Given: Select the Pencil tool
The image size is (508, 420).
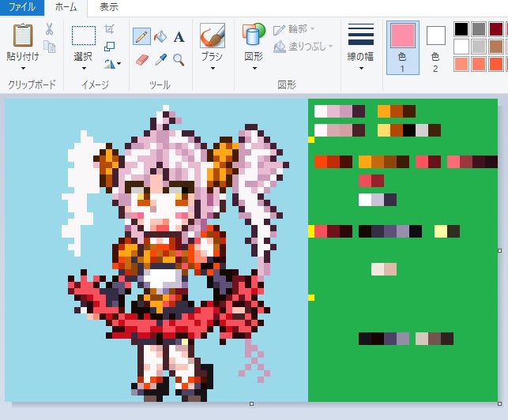Looking at the screenshot, I should 141,36.
